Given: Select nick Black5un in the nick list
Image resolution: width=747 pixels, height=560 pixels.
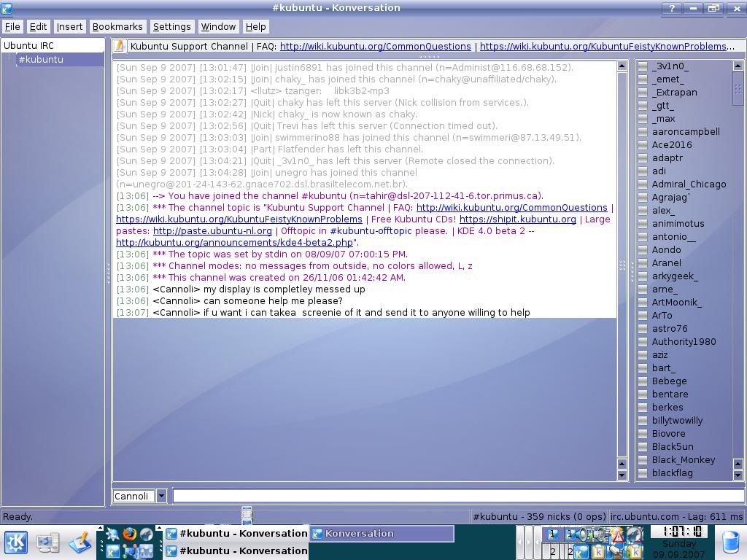Looking at the screenshot, I should coord(673,447).
